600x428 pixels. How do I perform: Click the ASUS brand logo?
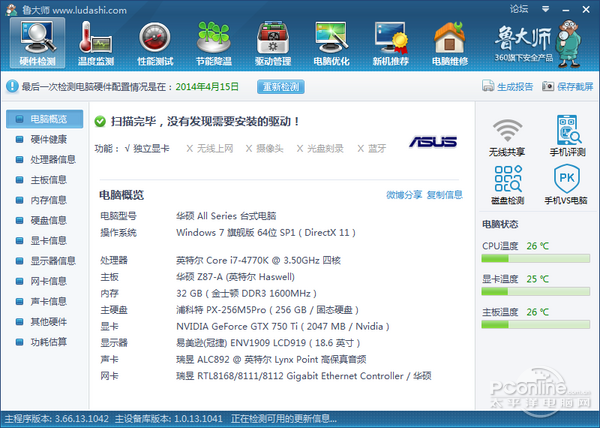coord(433,142)
